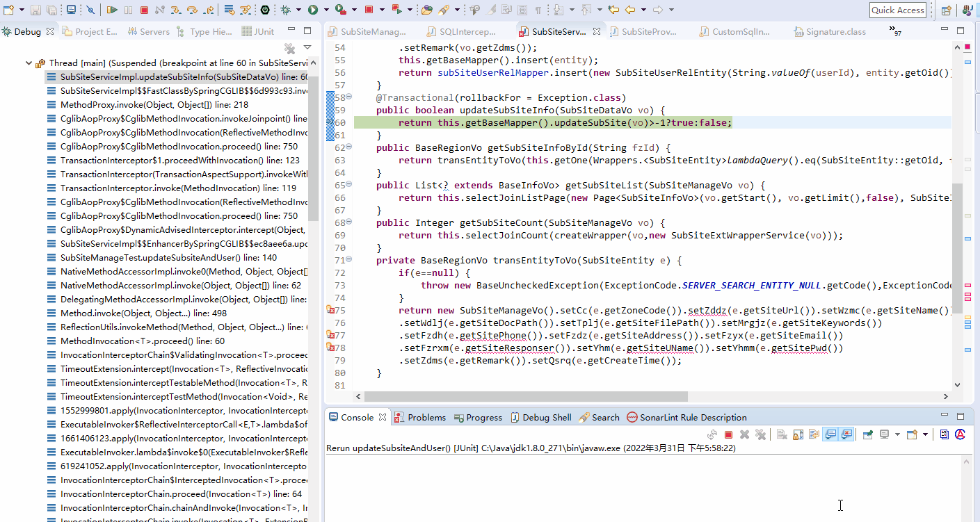Click the Clear Console icon
The height and width of the screenshot is (522, 980).
click(x=782, y=434)
